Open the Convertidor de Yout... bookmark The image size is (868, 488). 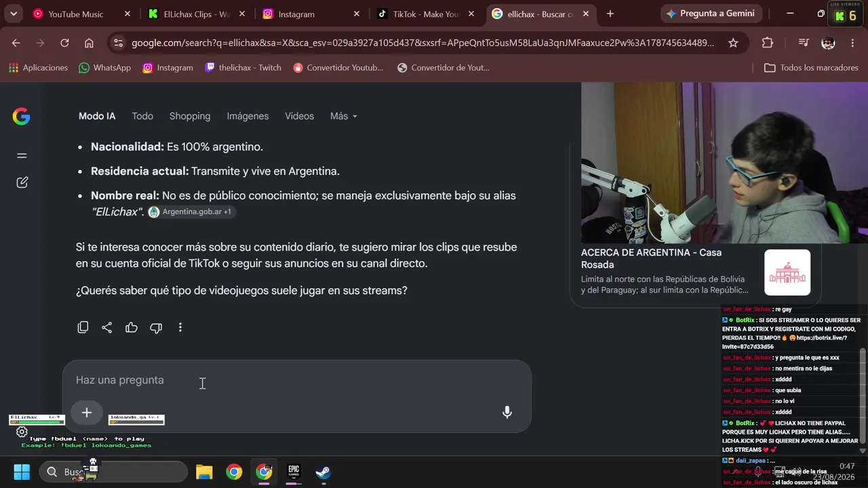coord(443,68)
